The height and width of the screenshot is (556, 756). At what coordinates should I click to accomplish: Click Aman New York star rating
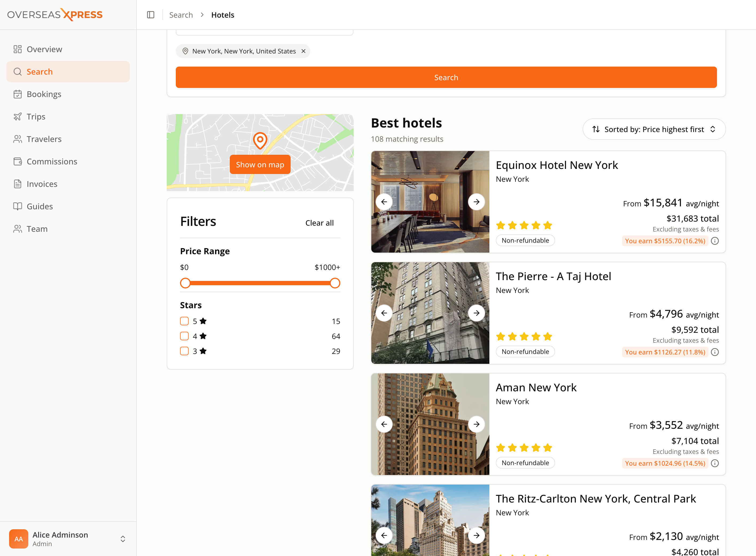[x=524, y=448]
